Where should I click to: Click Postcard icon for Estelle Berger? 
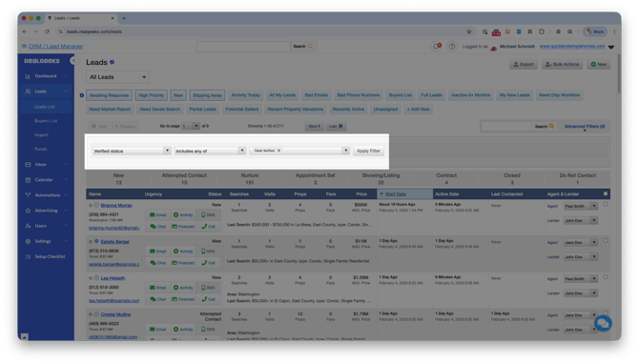183,263
